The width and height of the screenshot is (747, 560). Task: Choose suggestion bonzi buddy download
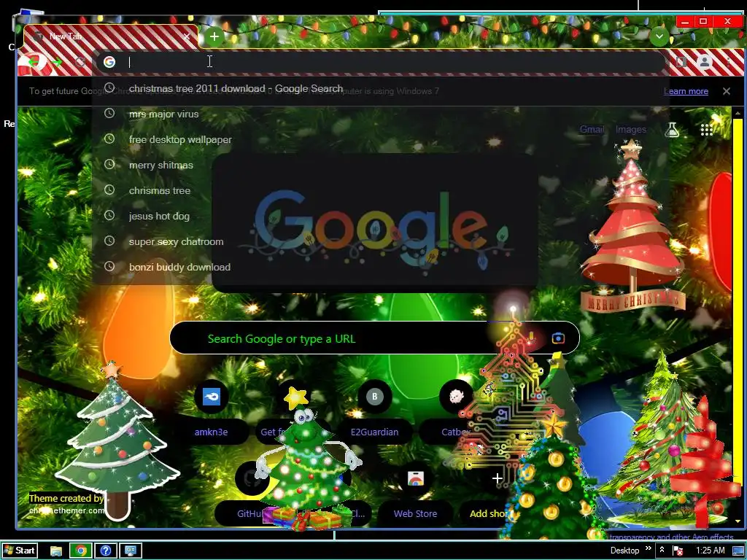(x=380, y=267)
